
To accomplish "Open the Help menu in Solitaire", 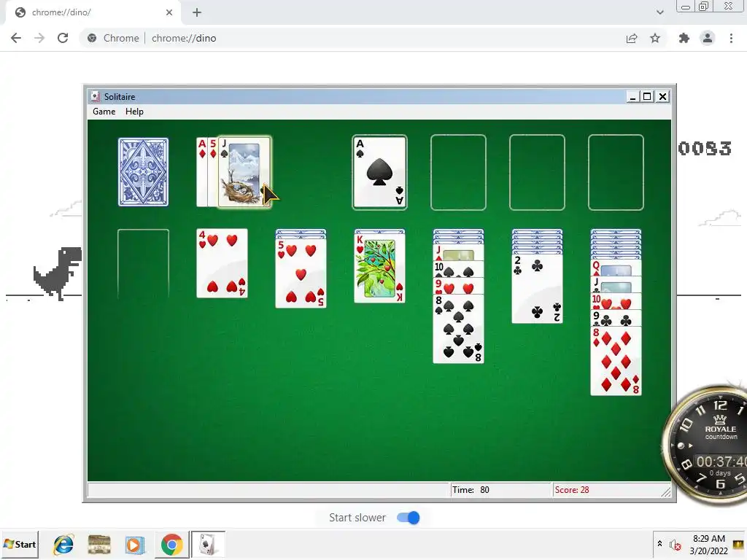I will 134,112.
